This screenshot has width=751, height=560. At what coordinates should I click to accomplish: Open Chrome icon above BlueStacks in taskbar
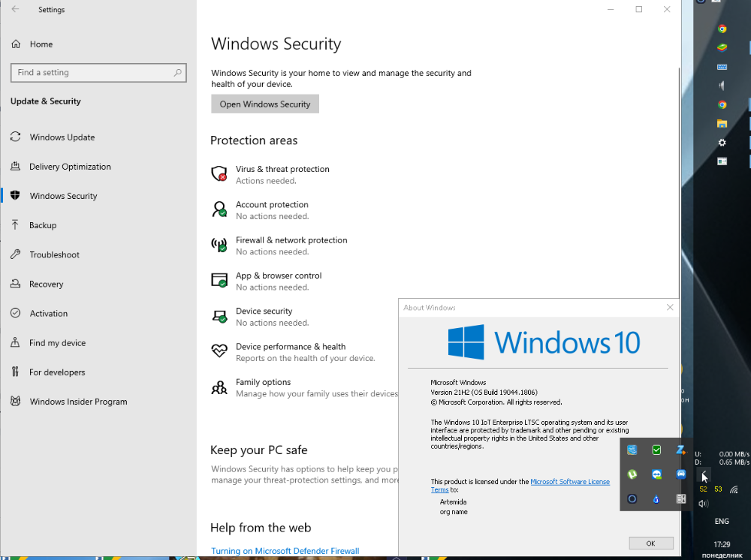coord(722,29)
